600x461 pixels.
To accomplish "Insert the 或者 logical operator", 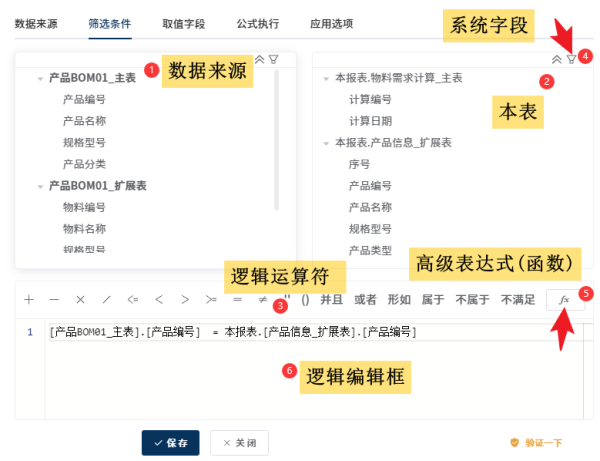I will coord(365,300).
